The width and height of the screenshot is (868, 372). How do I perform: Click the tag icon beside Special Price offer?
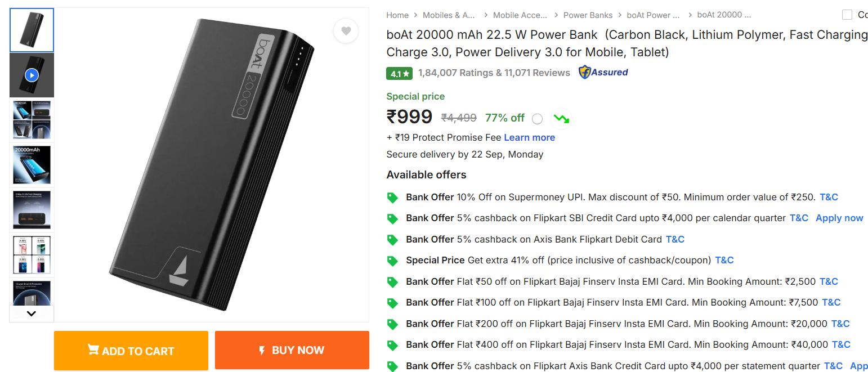392,261
